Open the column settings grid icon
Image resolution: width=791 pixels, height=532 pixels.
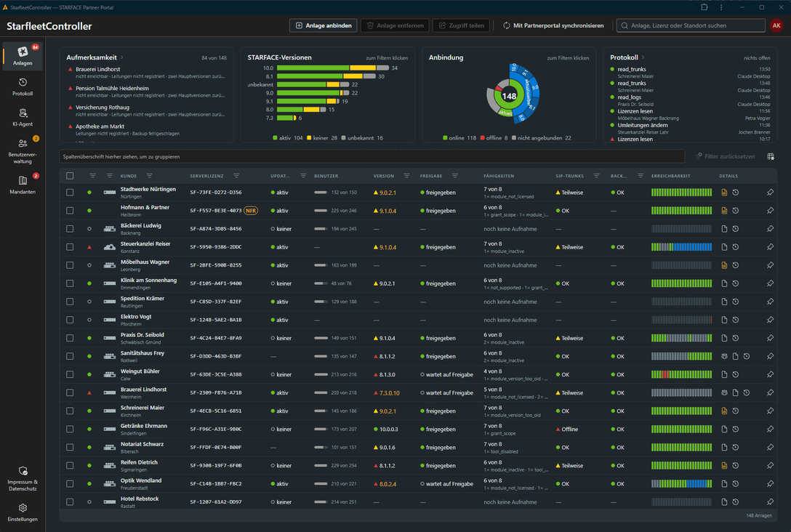(x=771, y=156)
